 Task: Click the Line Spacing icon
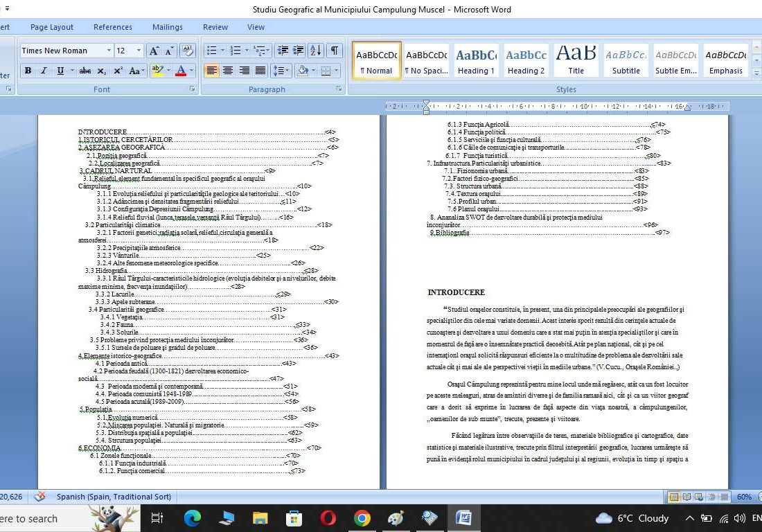coord(279,71)
